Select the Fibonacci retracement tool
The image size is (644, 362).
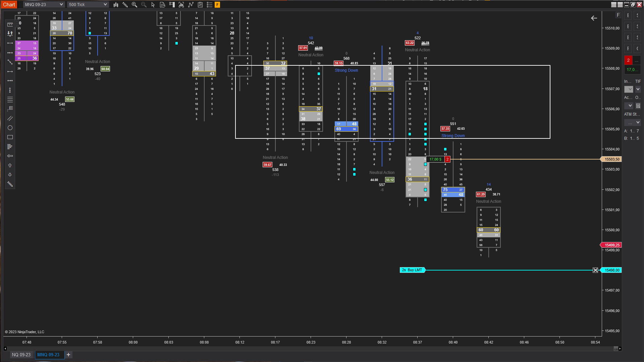click(10, 109)
